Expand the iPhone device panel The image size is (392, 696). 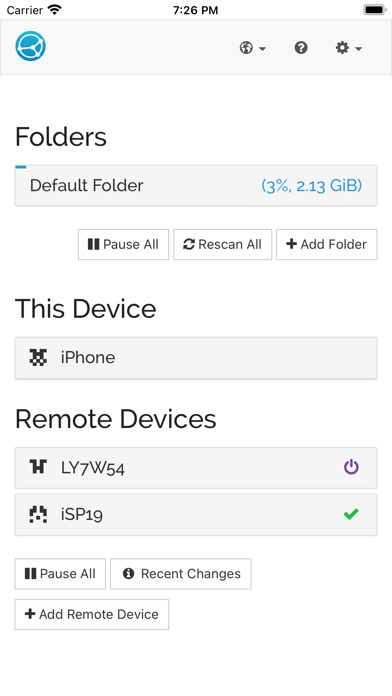tap(196, 358)
